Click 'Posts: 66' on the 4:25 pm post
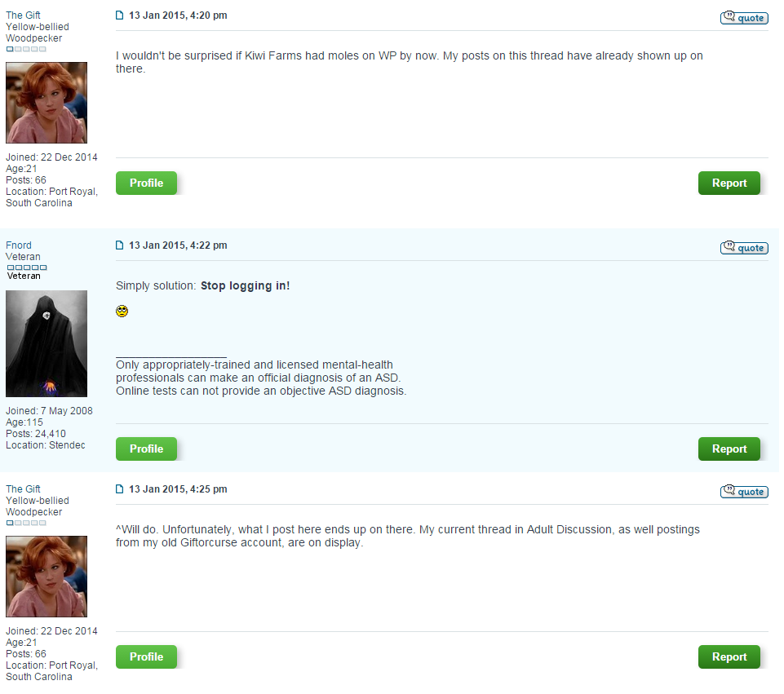 pos(26,653)
